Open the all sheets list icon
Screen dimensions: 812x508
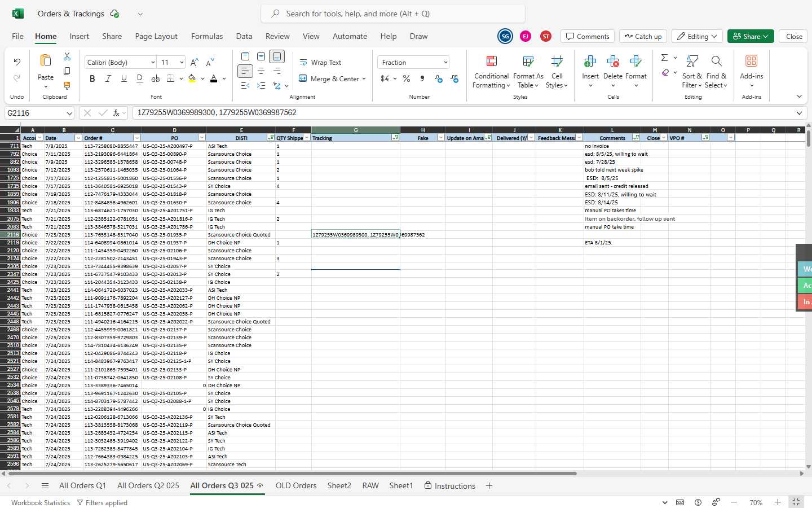tap(45, 485)
